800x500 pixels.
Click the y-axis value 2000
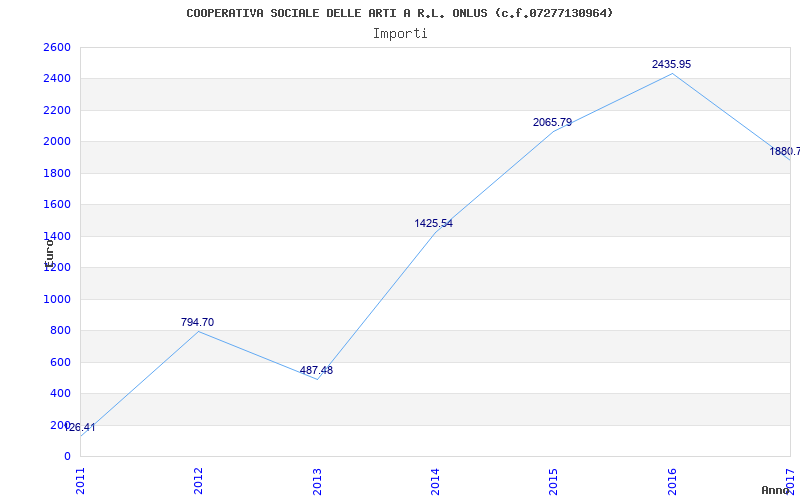[x=58, y=142]
